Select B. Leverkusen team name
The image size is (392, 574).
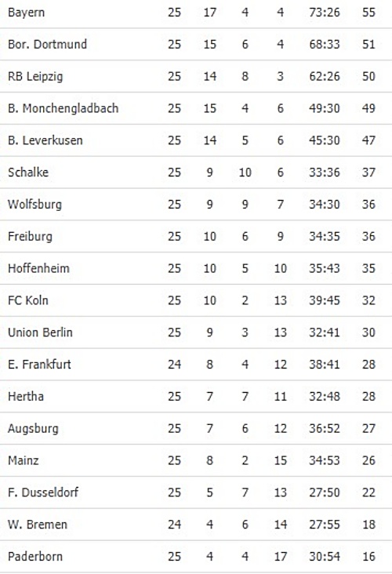click(x=45, y=140)
